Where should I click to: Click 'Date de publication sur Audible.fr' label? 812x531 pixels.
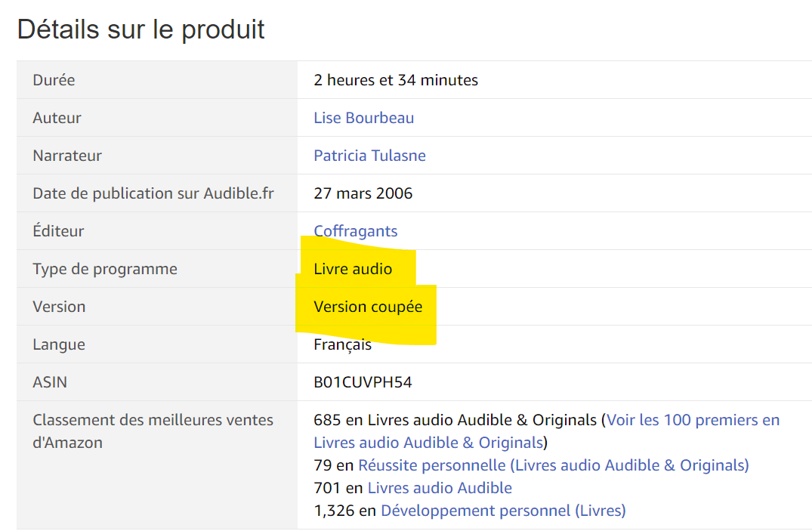click(x=153, y=193)
